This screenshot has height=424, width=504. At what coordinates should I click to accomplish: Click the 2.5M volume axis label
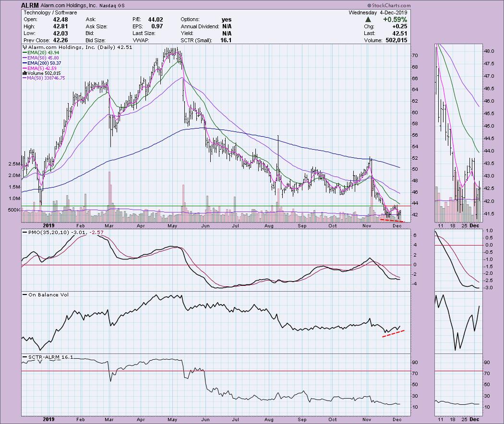[x=14, y=164]
